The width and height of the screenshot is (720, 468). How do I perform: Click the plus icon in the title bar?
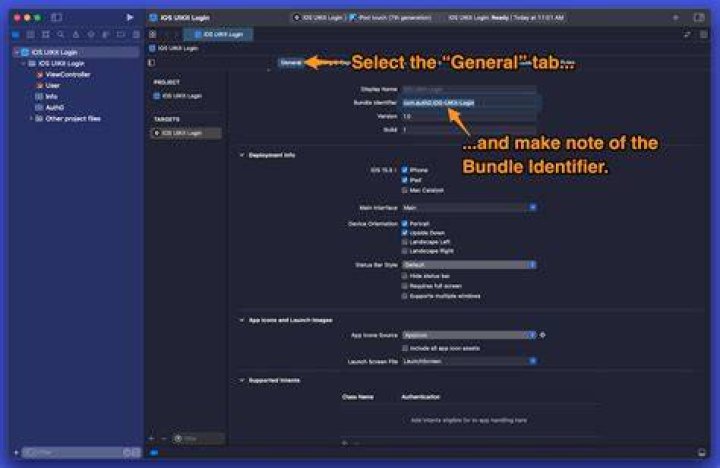(675, 17)
